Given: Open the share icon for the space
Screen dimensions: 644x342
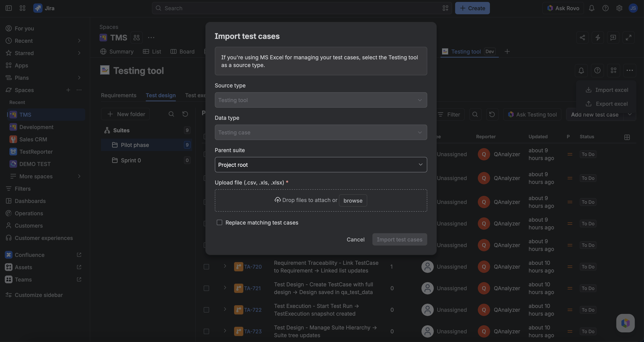Looking at the screenshot, I should pos(582,38).
